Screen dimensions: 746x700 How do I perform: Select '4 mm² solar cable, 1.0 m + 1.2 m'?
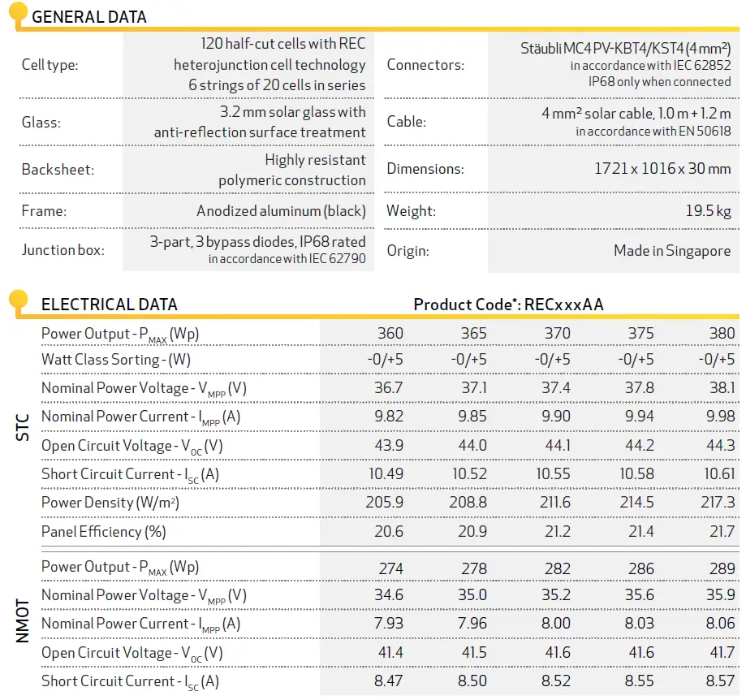point(636,113)
